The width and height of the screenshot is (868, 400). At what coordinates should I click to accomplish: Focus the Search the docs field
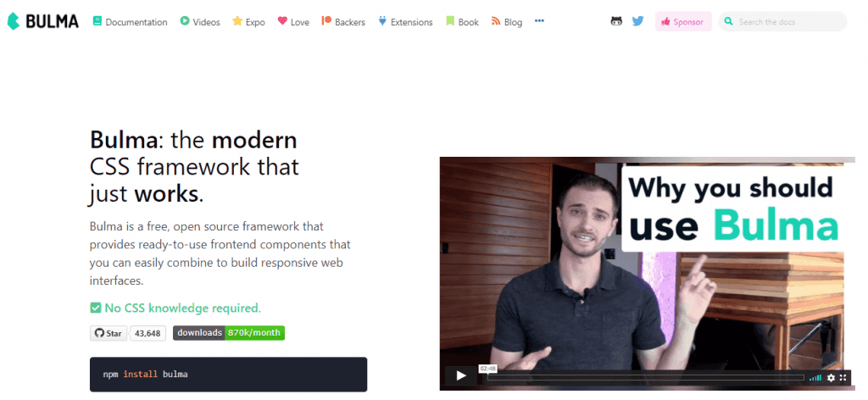tap(782, 21)
